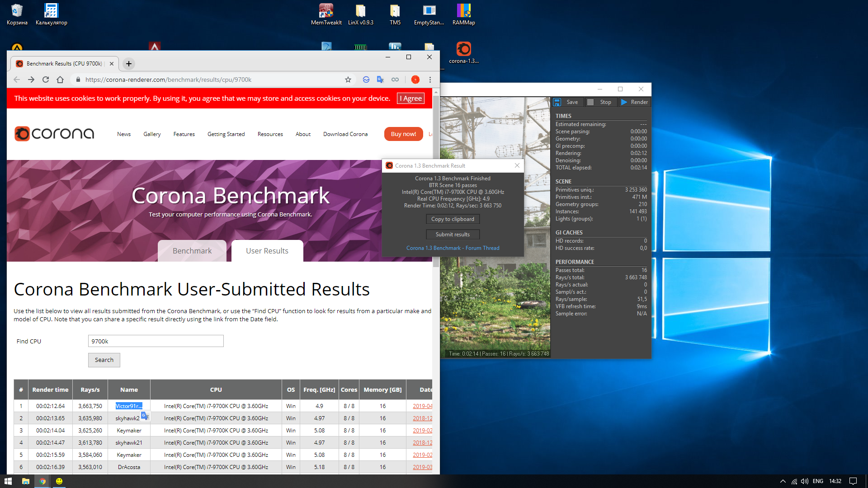The height and width of the screenshot is (488, 868).
Task: Click the I Agree cookie button
Action: (410, 99)
